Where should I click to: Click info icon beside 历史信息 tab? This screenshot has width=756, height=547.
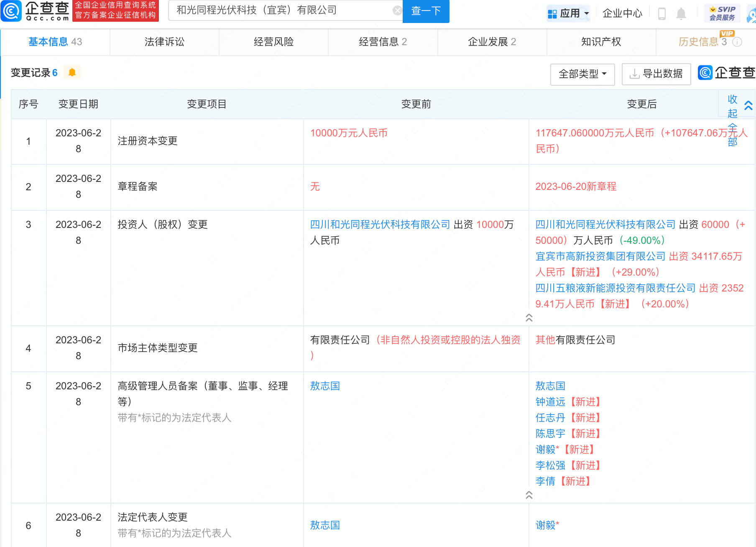[738, 42]
